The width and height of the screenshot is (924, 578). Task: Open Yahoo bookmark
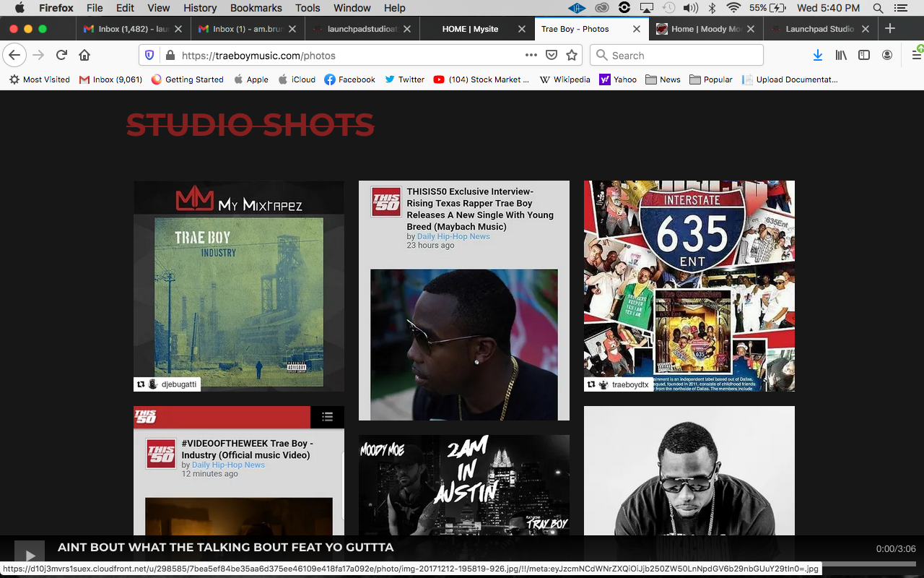pyautogui.click(x=618, y=79)
